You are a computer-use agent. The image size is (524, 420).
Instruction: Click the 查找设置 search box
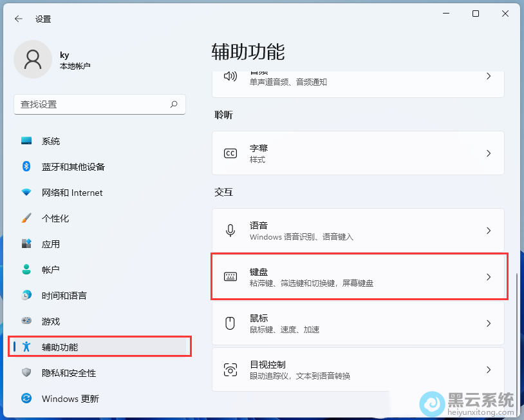click(x=93, y=104)
